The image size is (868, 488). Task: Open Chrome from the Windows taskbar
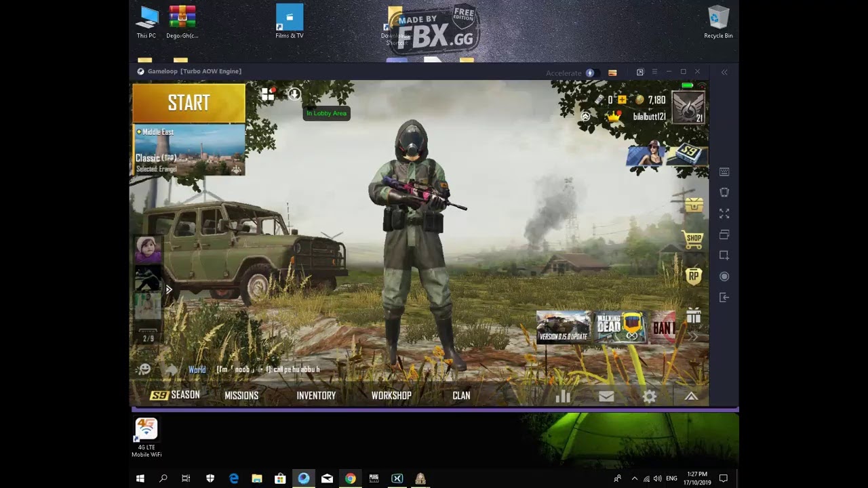coord(350,479)
